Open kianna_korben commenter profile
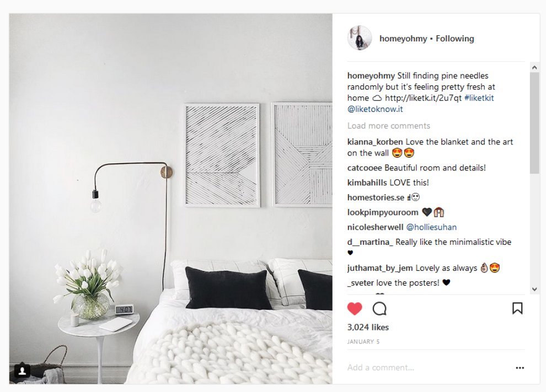Viewport: 546px width, 392px height. coord(375,142)
